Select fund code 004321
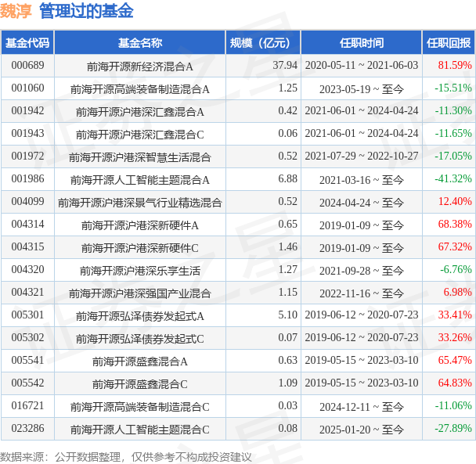The image size is (476, 464). point(27,292)
